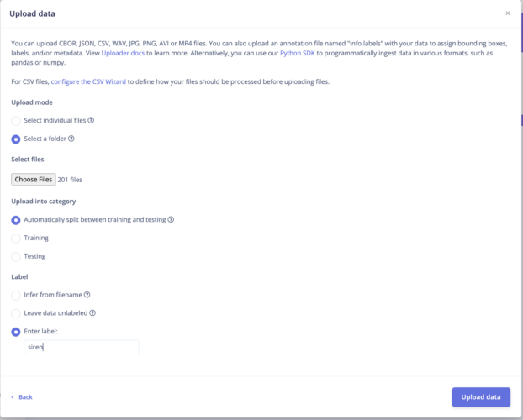The height and width of the screenshot is (420, 523).
Task: Select the Testing category radio button
Action: tap(16, 255)
